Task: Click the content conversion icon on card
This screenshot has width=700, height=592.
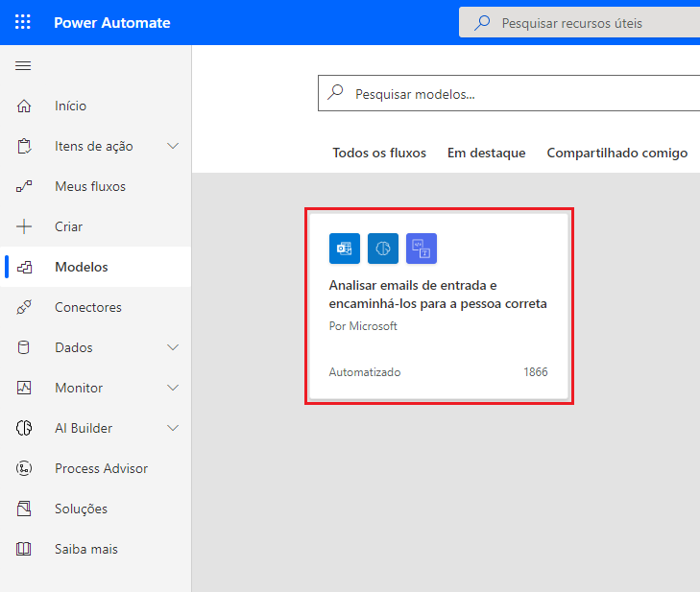Action: coord(422,249)
